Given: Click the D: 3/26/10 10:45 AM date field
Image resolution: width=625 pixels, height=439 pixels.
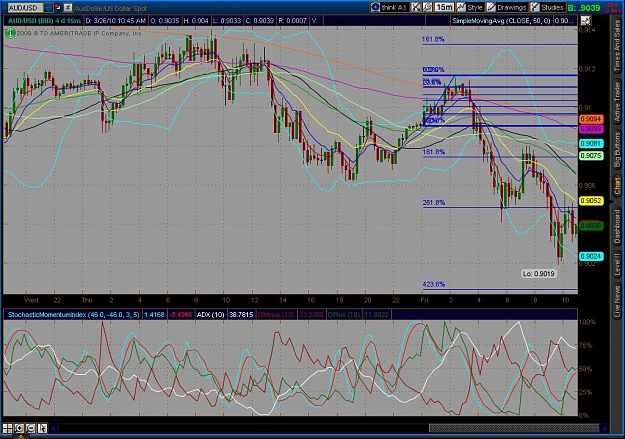Looking at the screenshot, I should tap(116, 20).
